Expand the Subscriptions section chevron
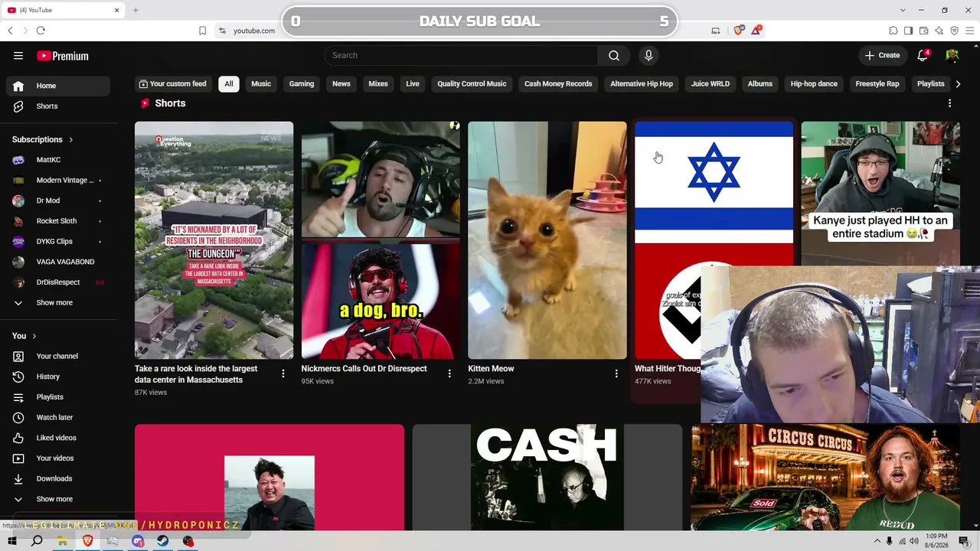Screen dimensions: 980x551 [71, 139]
